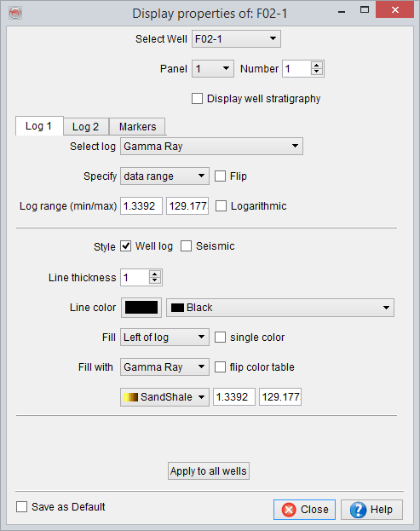Maximize the Display properties window
This screenshot has height=531, width=420.
click(x=365, y=10)
